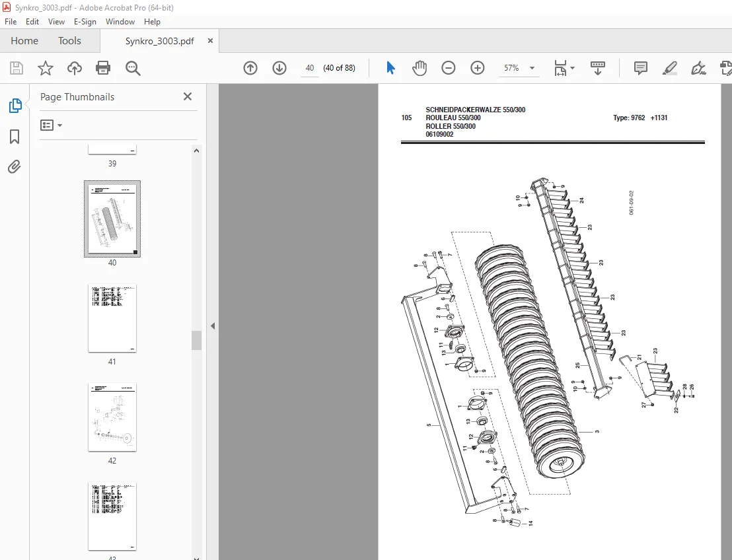This screenshot has height=560, width=732.
Task: Open thumbnail options dropdown
Action: [52, 125]
